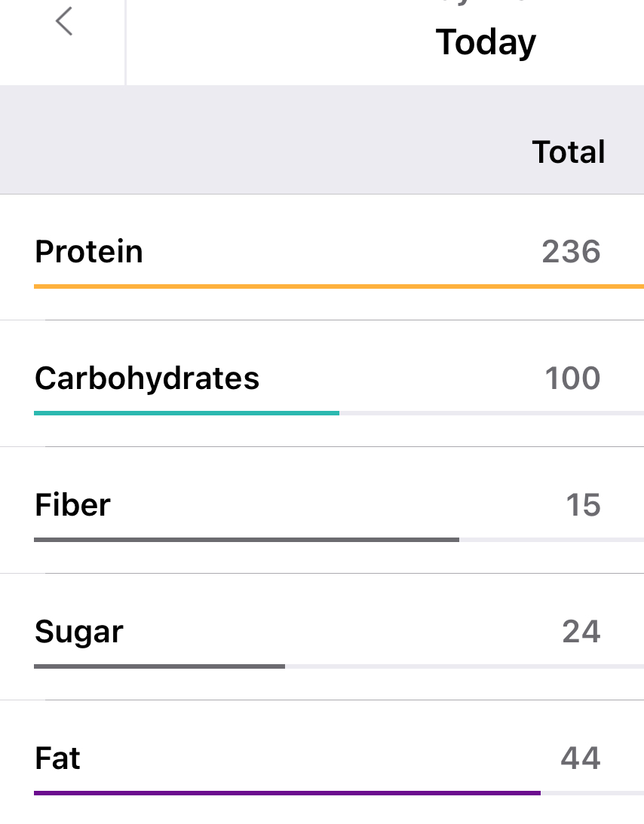
Task: Select the Carbohydrates label
Action: pyautogui.click(x=147, y=378)
